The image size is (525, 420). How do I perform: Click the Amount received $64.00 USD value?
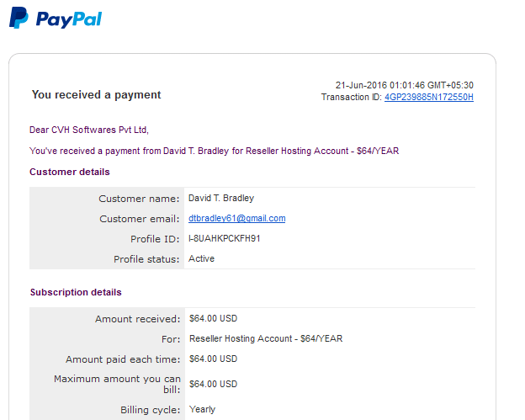click(214, 318)
